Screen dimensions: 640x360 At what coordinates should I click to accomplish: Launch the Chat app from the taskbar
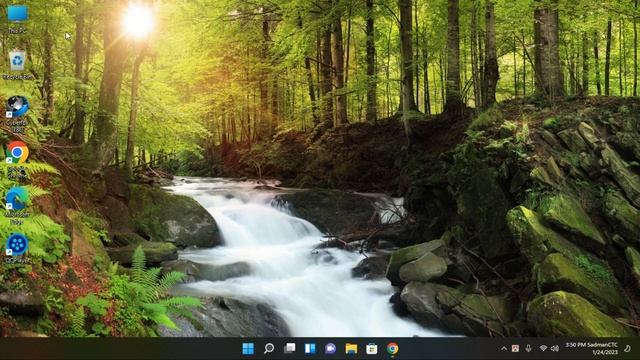tap(331, 349)
